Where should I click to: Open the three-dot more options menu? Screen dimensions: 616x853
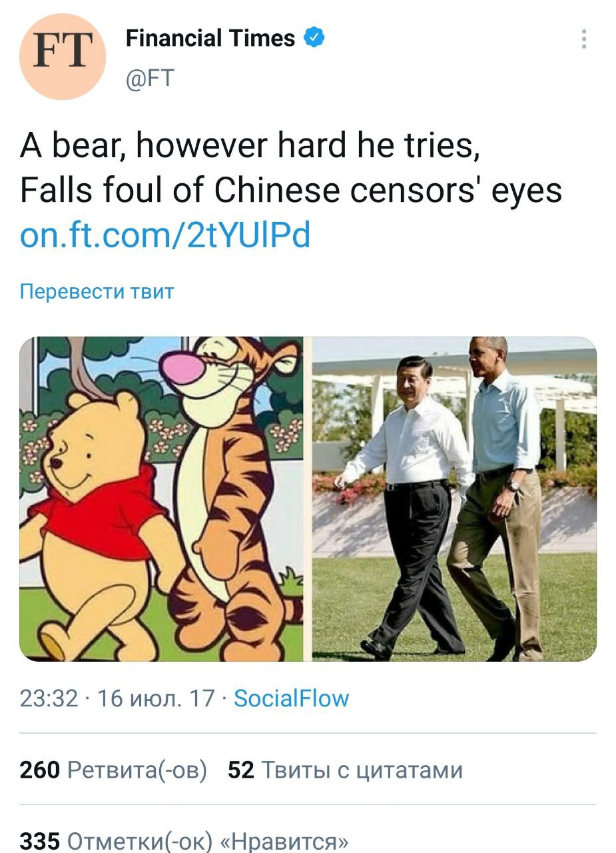[583, 39]
